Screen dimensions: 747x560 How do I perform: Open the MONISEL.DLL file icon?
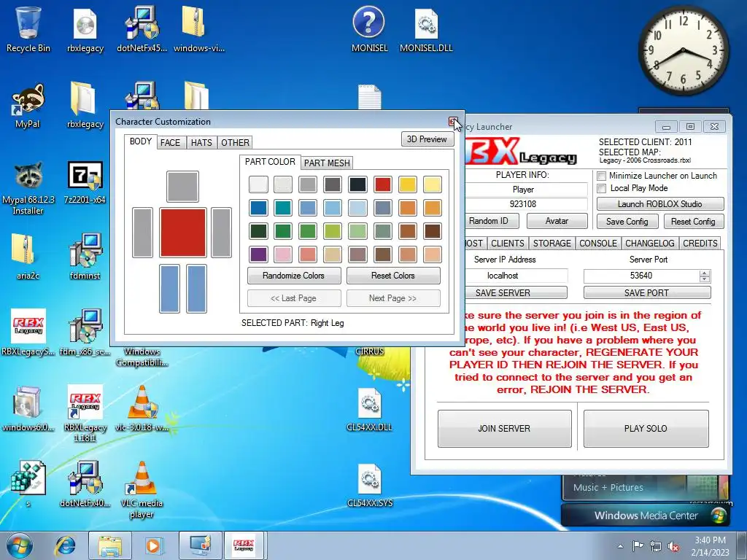(x=426, y=28)
